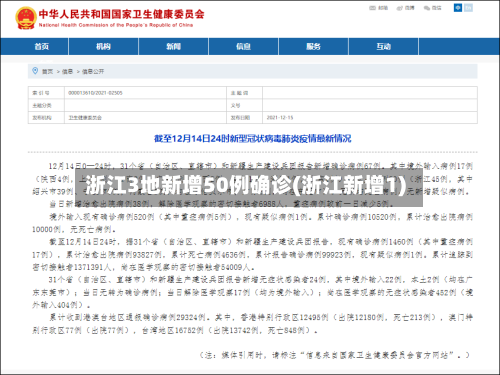Open the 服务 navigation tab
The image size is (500, 375).
click(x=313, y=46)
